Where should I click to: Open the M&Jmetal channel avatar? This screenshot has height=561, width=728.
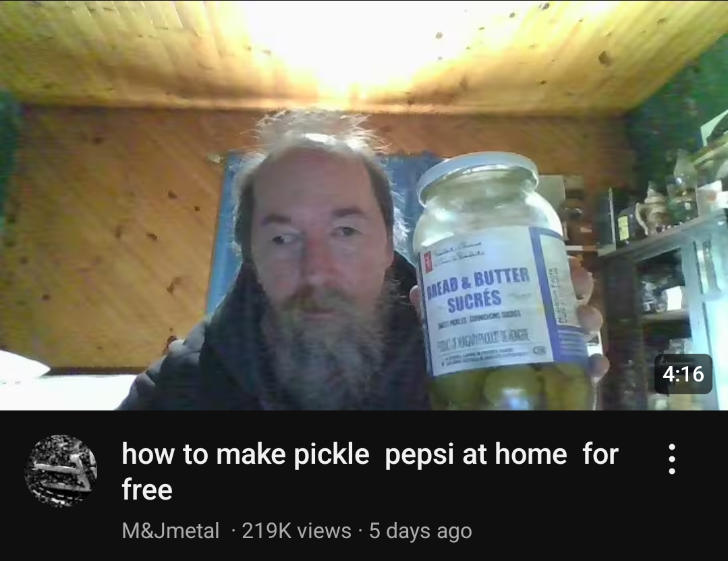pos(61,471)
